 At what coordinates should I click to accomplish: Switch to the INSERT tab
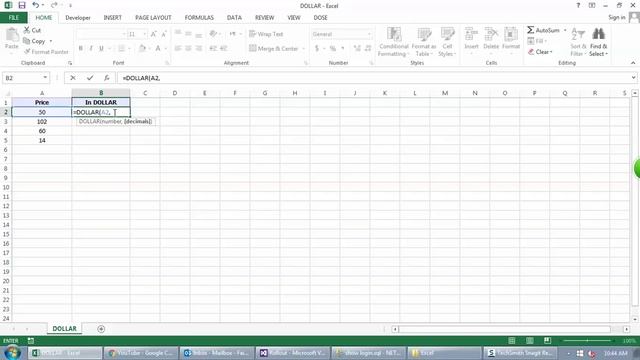(112, 18)
